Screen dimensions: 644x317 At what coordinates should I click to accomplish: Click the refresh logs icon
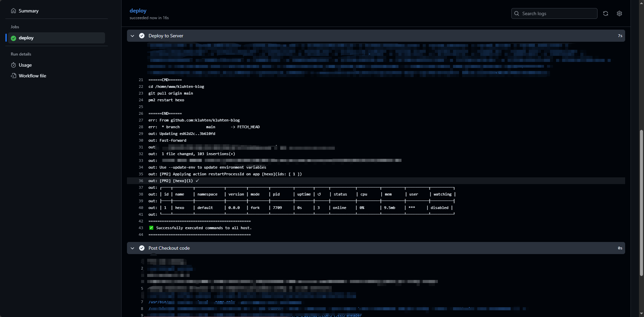pos(605,13)
